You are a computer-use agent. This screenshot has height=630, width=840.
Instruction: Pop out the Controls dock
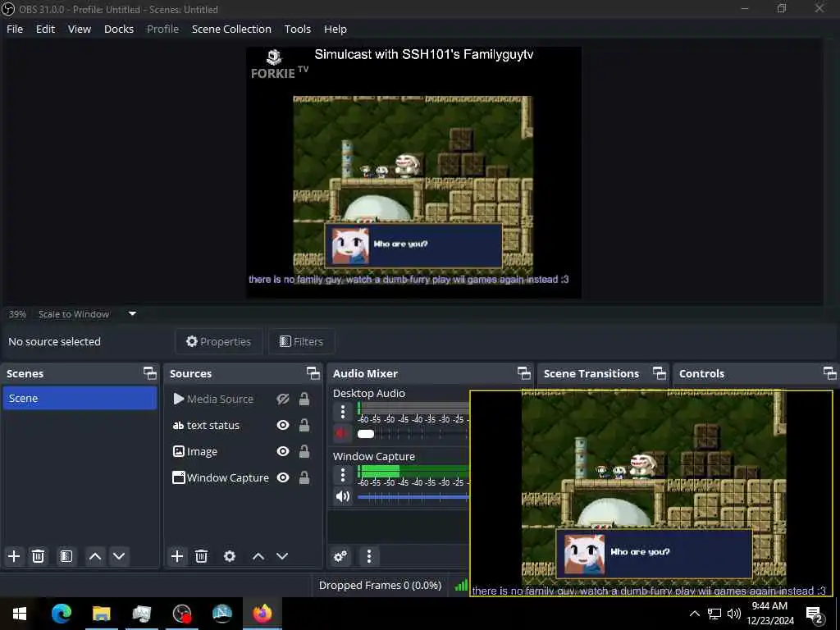click(x=830, y=373)
